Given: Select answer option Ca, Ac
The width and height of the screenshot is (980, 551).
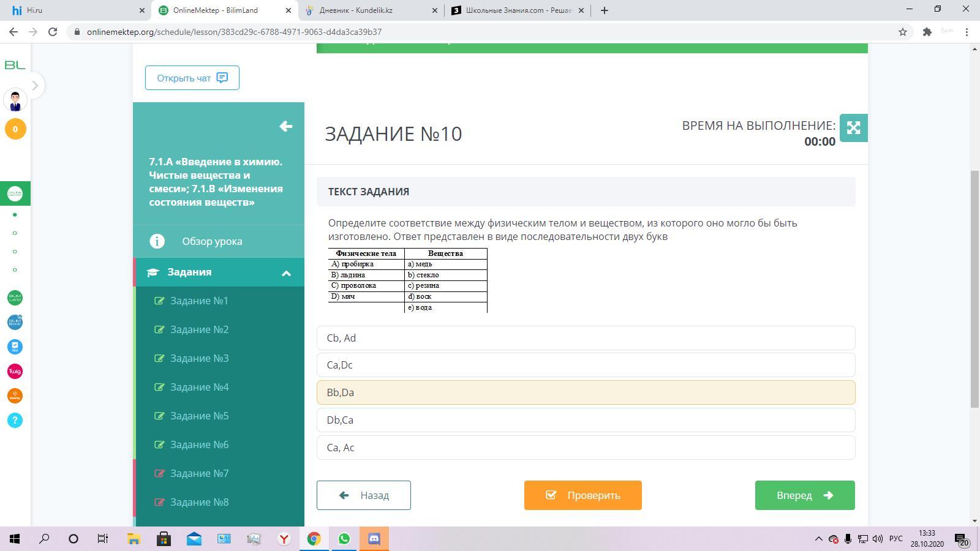Looking at the screenshot, I should (x=586, y=448).
